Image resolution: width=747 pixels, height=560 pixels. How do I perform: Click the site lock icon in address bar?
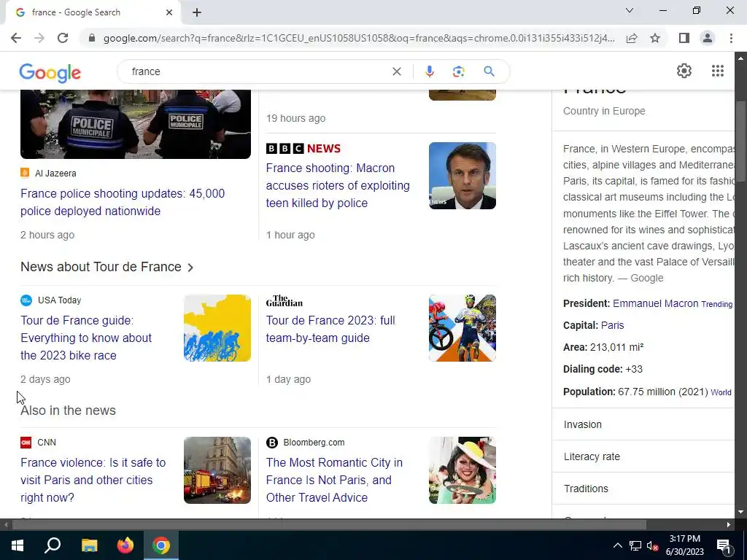tap(92, 38)
